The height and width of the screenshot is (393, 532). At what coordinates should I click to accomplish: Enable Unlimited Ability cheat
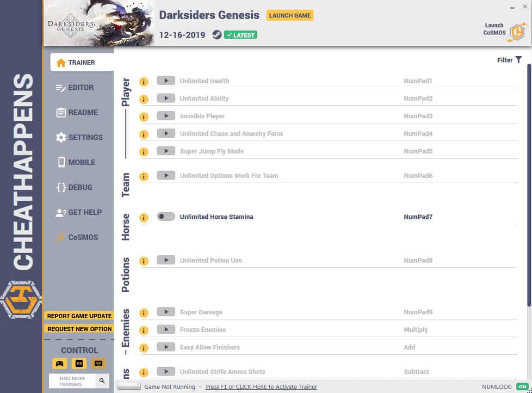tap(166, 98)
